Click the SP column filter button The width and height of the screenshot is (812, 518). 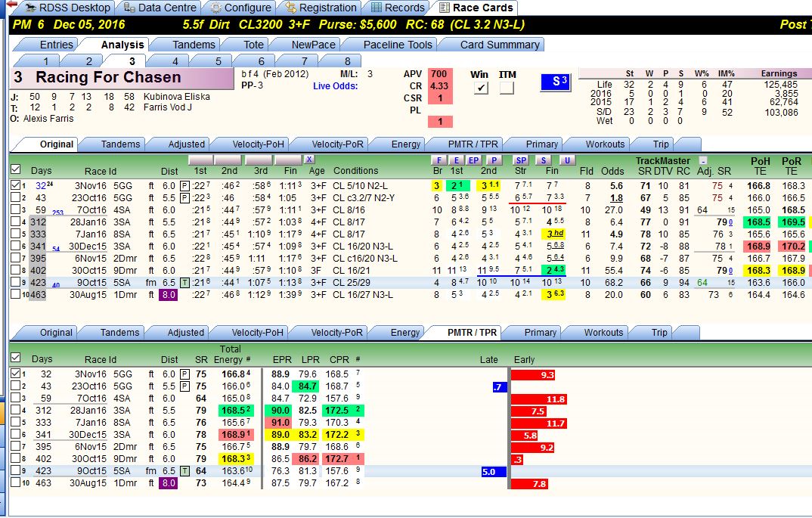coord(521,160)
